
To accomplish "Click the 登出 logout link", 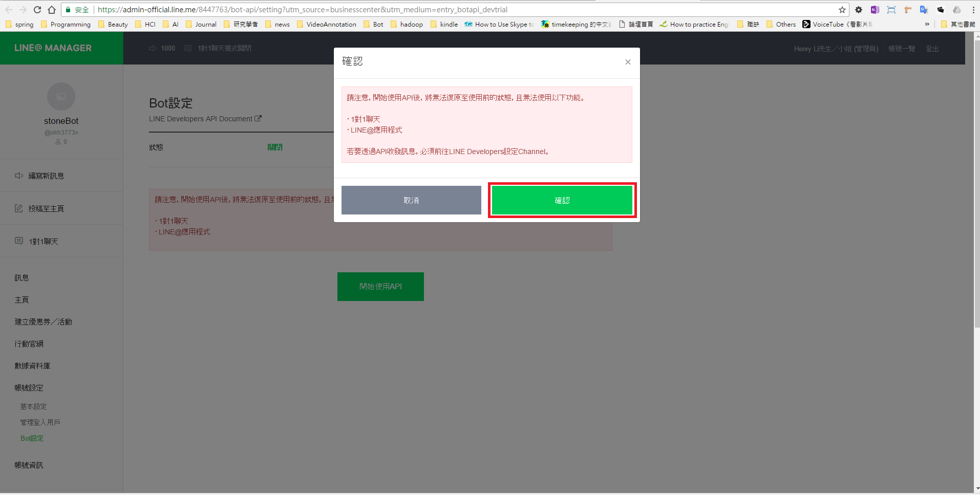I will click(x=932, y=49).
